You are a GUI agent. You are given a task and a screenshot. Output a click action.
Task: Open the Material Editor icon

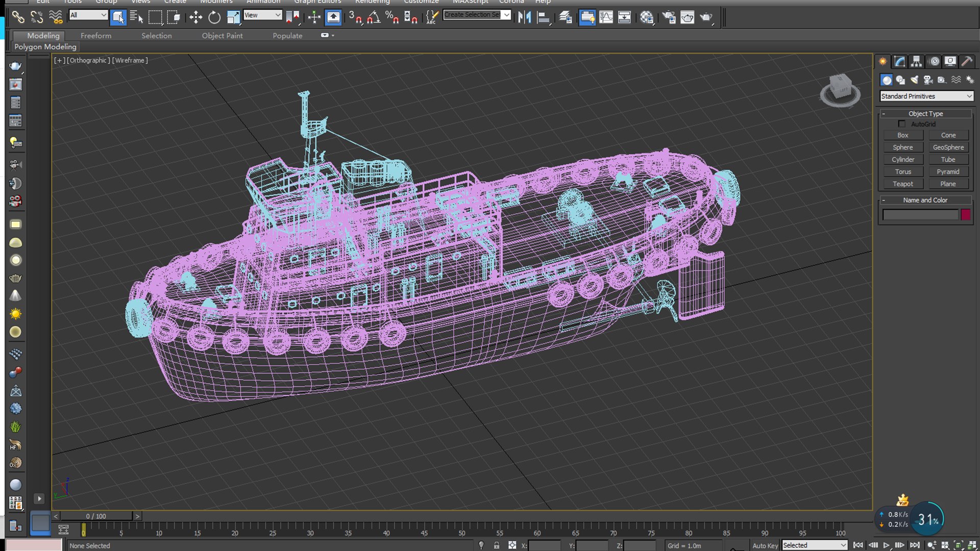pos(647,17)
